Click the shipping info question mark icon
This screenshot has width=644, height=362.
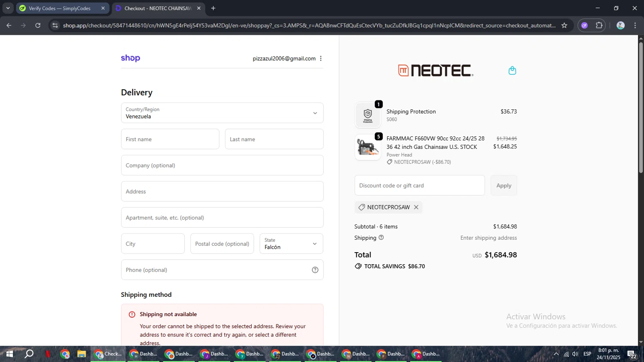pos(381,237)
